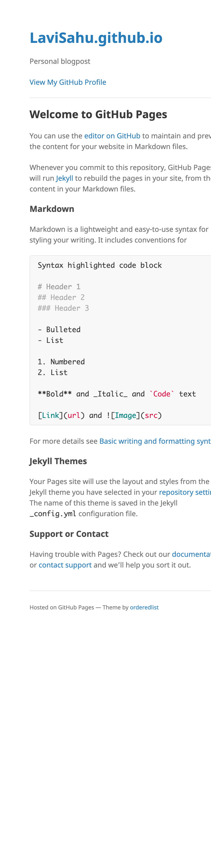Click the '- Bulleted' code line
The width and height of the screenshot is (211, 868).
tap(59, 330)
